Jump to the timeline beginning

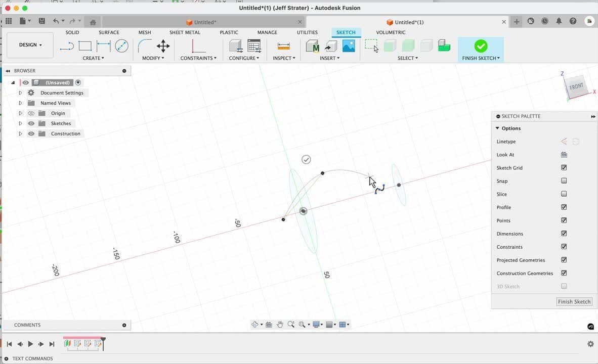[x=9, y=344]
